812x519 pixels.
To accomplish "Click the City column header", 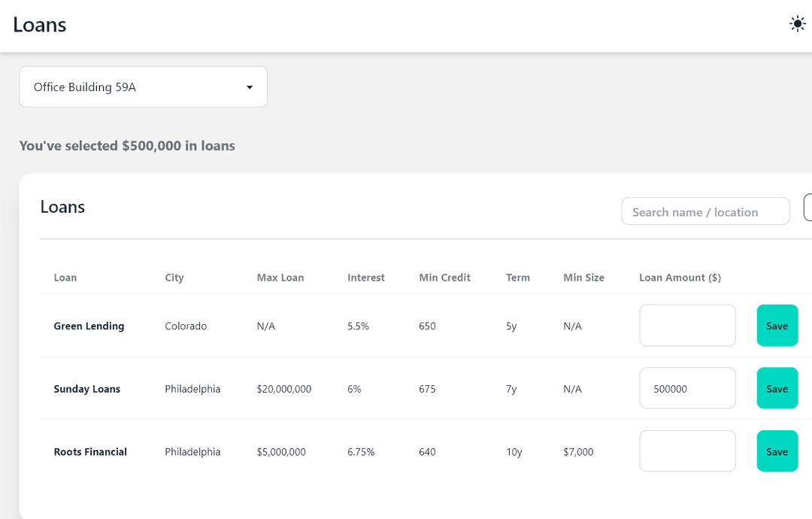I will pyautogui.click(x=174, y=278).
